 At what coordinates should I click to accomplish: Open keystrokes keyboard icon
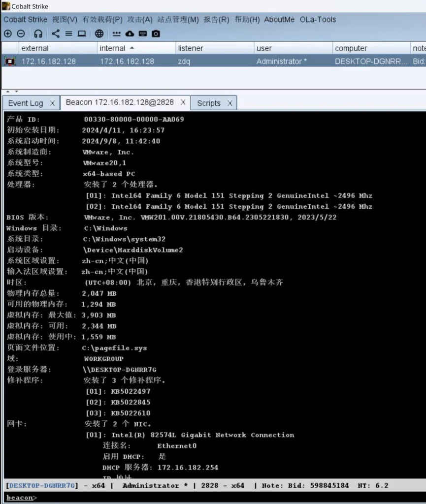[x=143, y=33]
